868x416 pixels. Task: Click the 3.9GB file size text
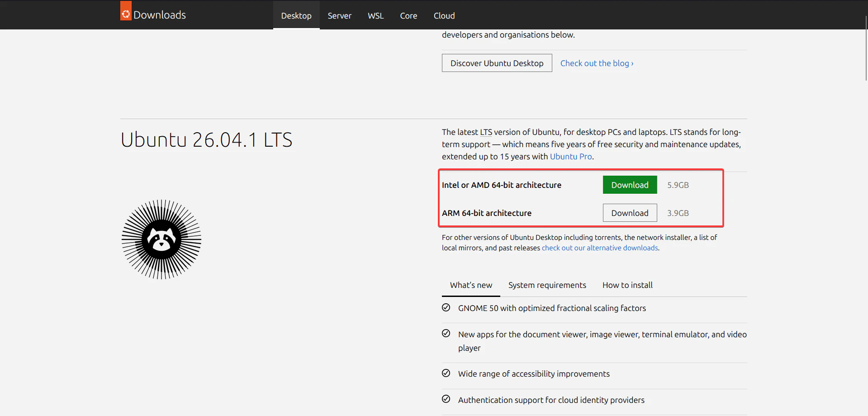678,213
